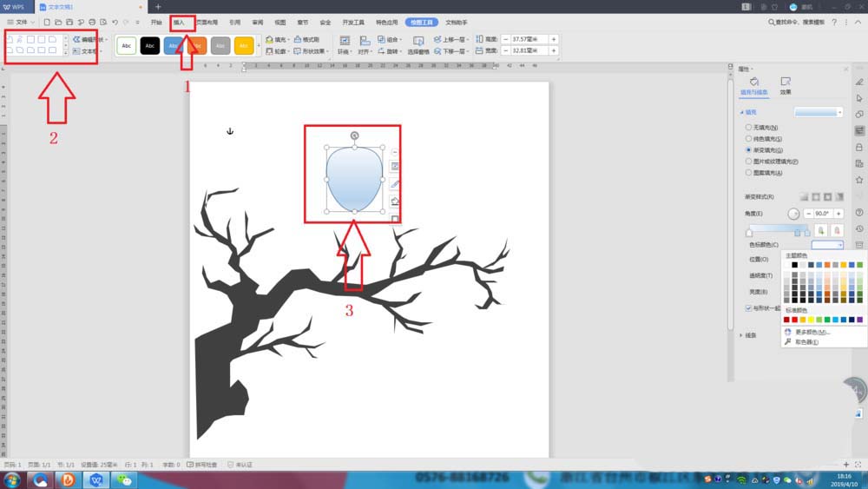Screen dimensions: 868x489
Task: Apply the gray Abc shape style
Action: click(220, 46)
